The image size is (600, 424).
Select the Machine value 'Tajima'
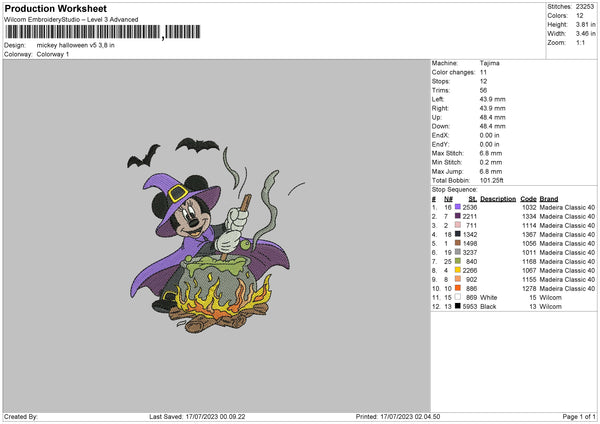pyautogui.click(x=489, y=63)
